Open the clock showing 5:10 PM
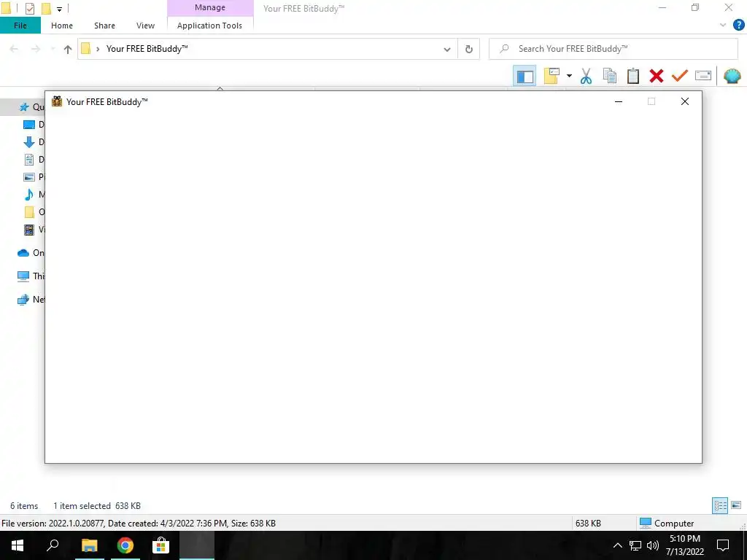The image size is (747, 560). pyautogui.click(x=684, y=545)
